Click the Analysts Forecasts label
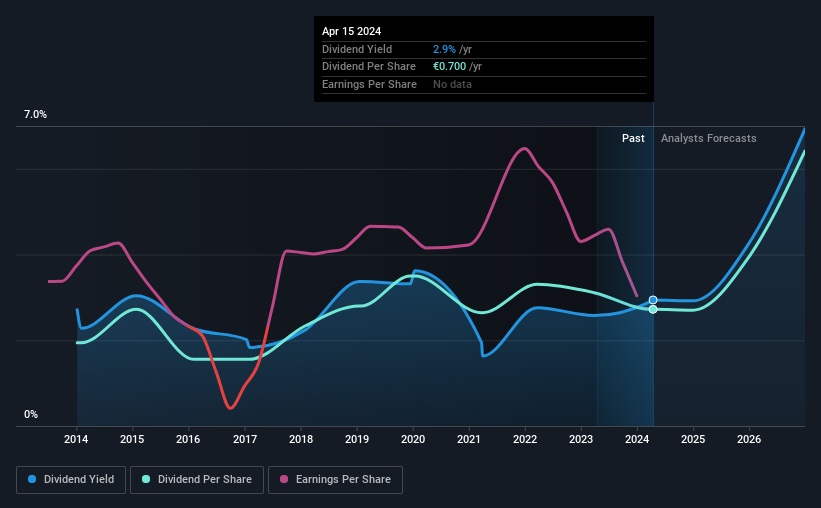 point(708,138)
